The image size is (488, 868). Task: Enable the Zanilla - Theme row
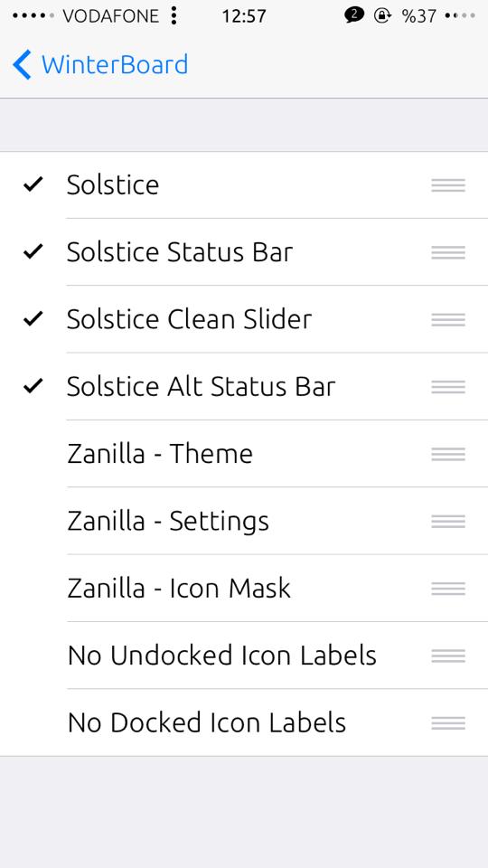(x=244, y=454)
